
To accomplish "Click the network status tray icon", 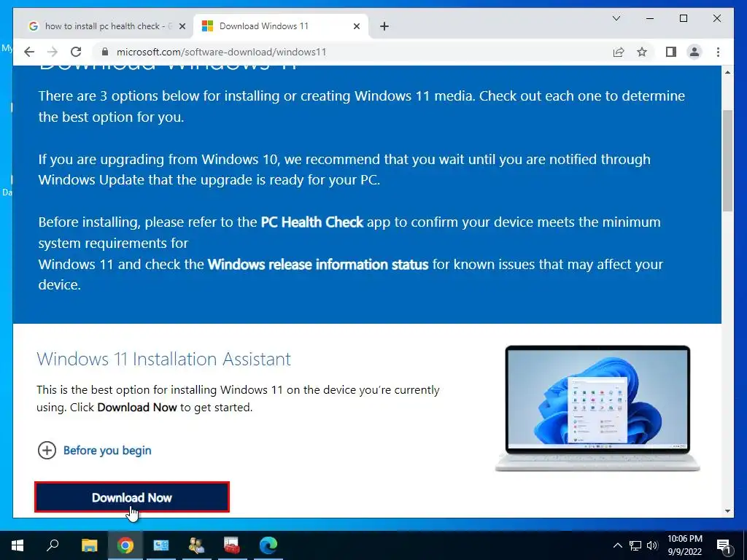I will coord(635,545).
